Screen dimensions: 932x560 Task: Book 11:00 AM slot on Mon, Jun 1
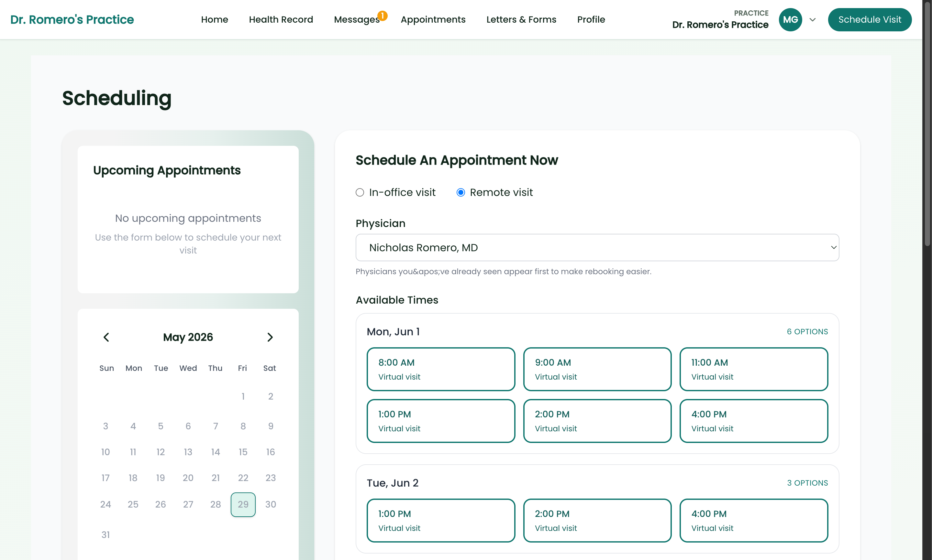point(753,369)
